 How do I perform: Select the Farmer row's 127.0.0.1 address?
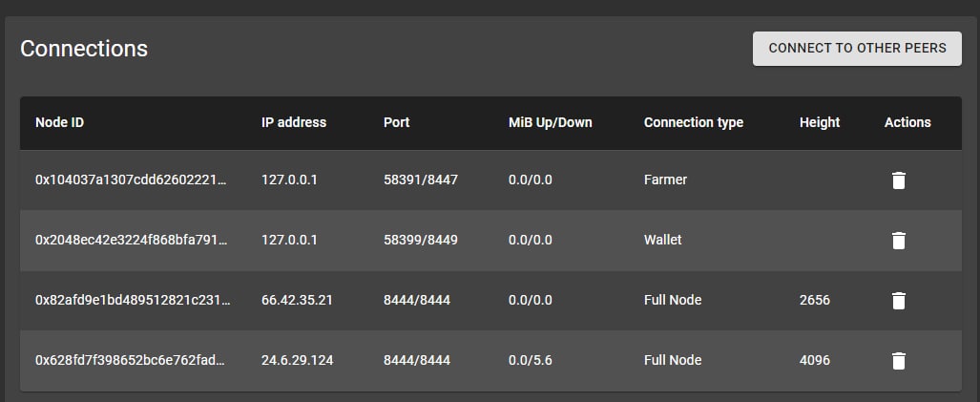click(289, 180)
